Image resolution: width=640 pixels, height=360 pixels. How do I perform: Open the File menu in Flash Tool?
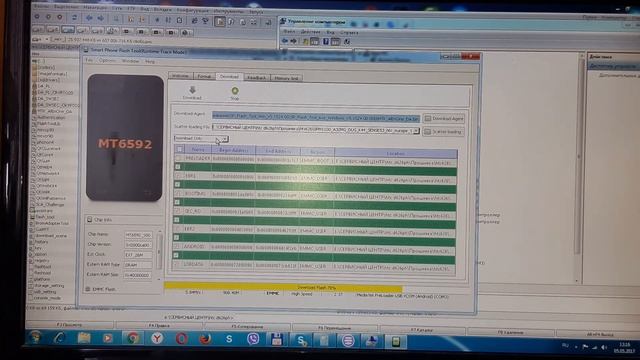pos(89,60)
